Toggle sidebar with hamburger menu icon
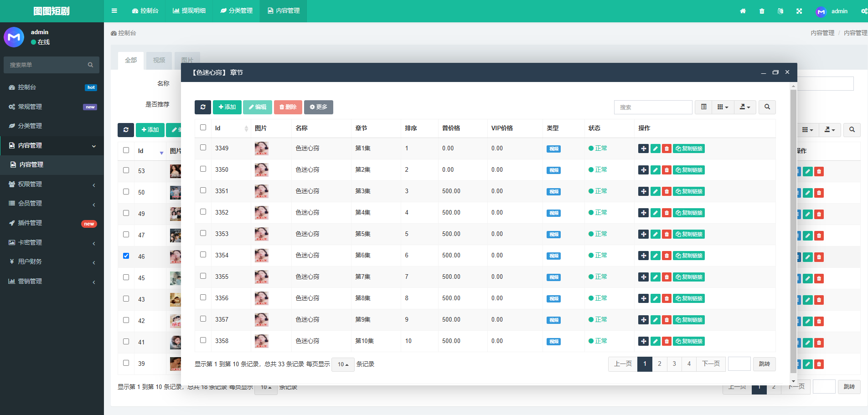 [114, 11]
